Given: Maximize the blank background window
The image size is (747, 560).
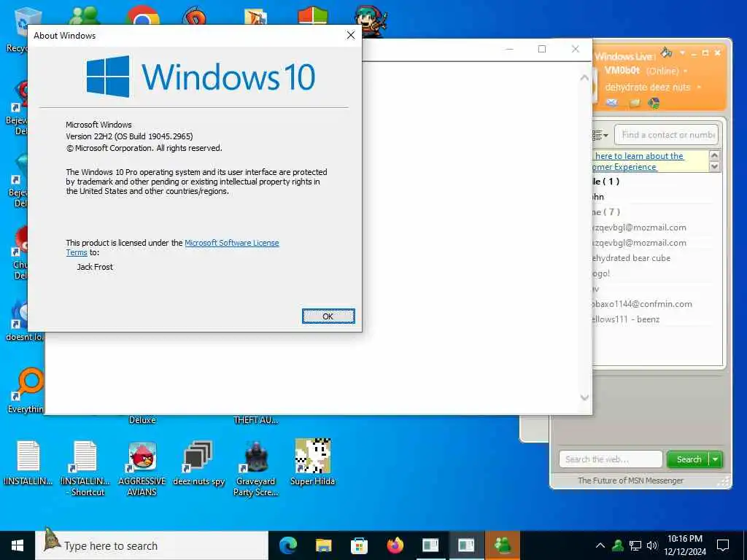Looking at the screenshot, I should click(x=542, y=49).
